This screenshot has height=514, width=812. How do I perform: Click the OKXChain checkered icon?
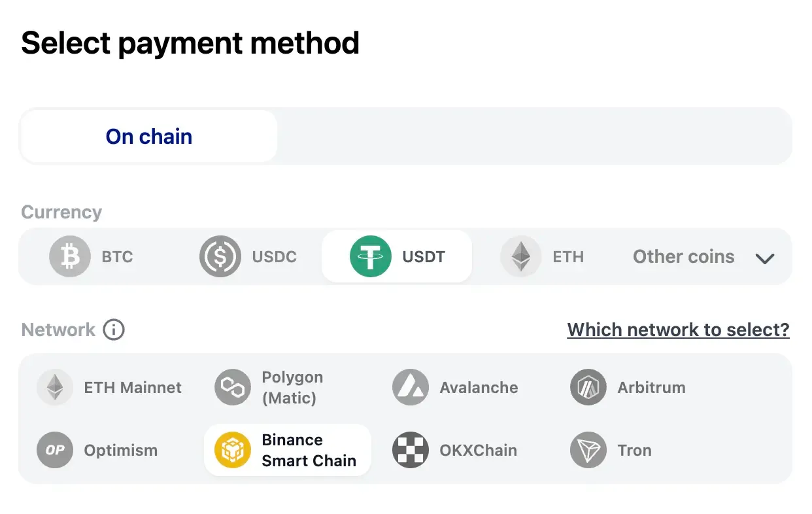(411, 450)
